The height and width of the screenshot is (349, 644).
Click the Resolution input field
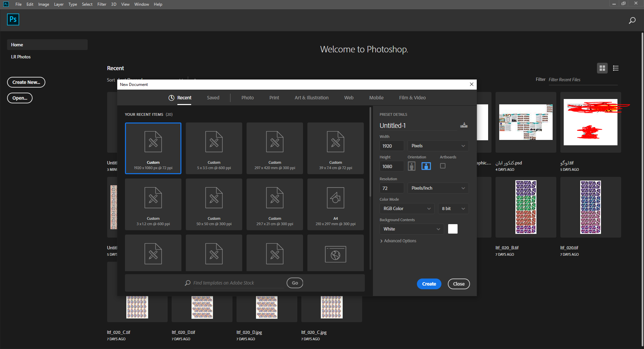(392, 188)
